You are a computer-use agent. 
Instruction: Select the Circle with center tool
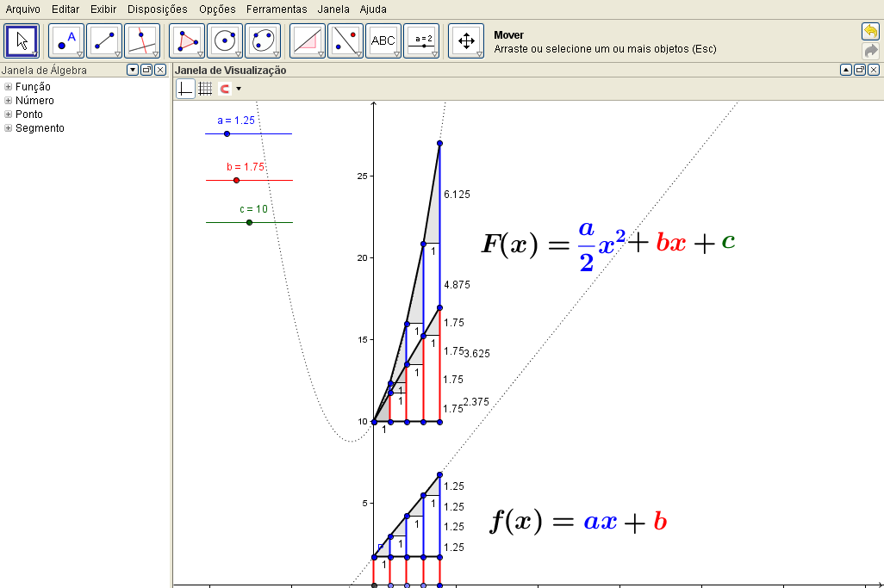click(x=224, y=40)
